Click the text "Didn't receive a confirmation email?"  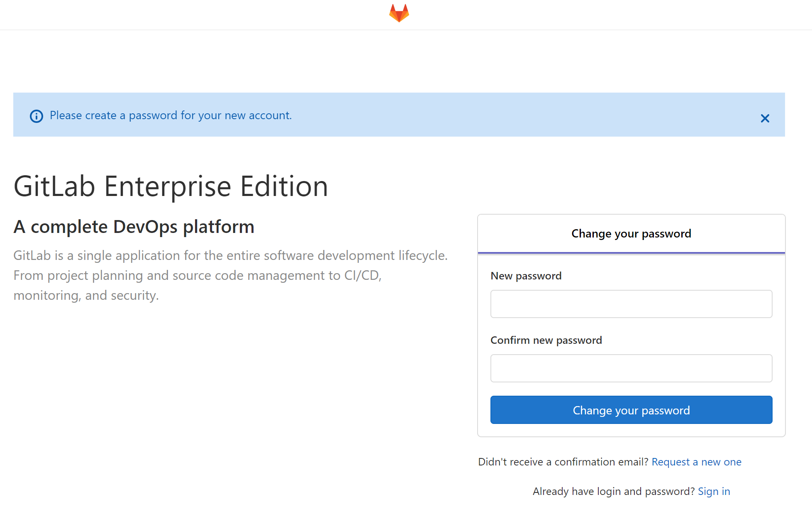tap(563, 462)
